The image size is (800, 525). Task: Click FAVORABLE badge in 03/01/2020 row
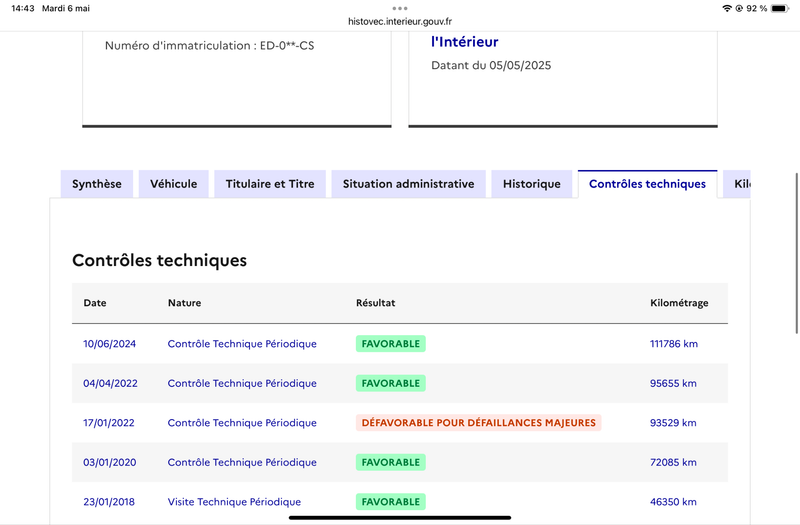point(391,462)
